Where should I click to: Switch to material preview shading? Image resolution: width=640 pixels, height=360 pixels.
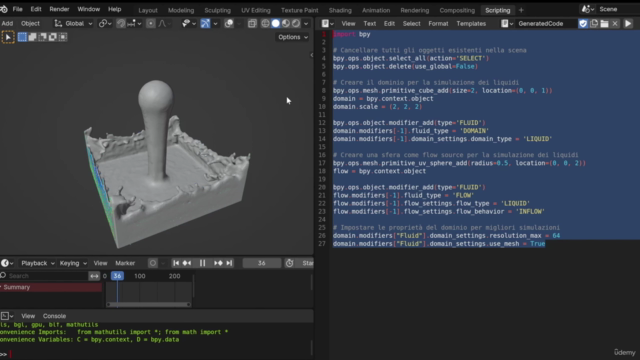[286, 24]
